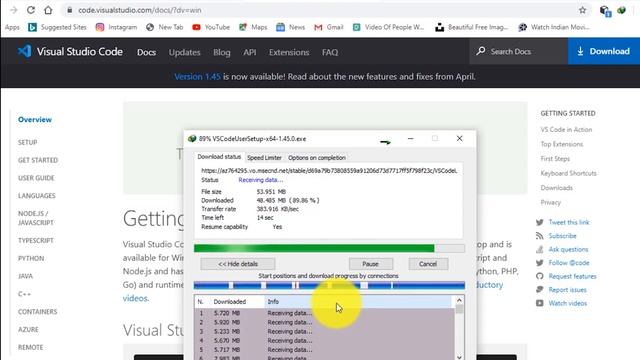Screen dimensions: 640x360
Task: Open the Updates nav item
Action: (184, 52)
